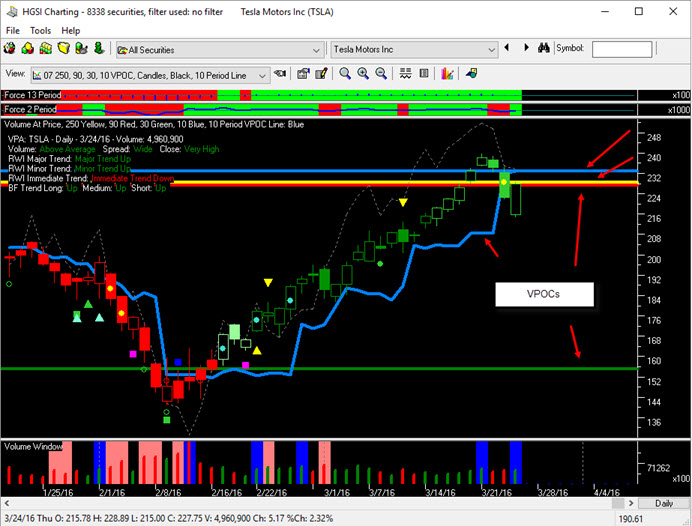The width and height of the screenshot is (692, 526).
Task: Click the 200 price label on axis
Action: point(654,259)
